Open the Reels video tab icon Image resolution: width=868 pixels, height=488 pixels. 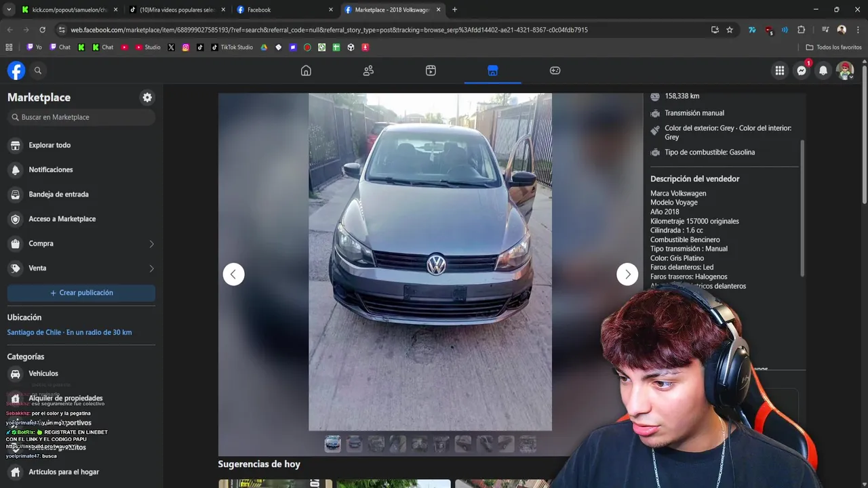point(431,70)
